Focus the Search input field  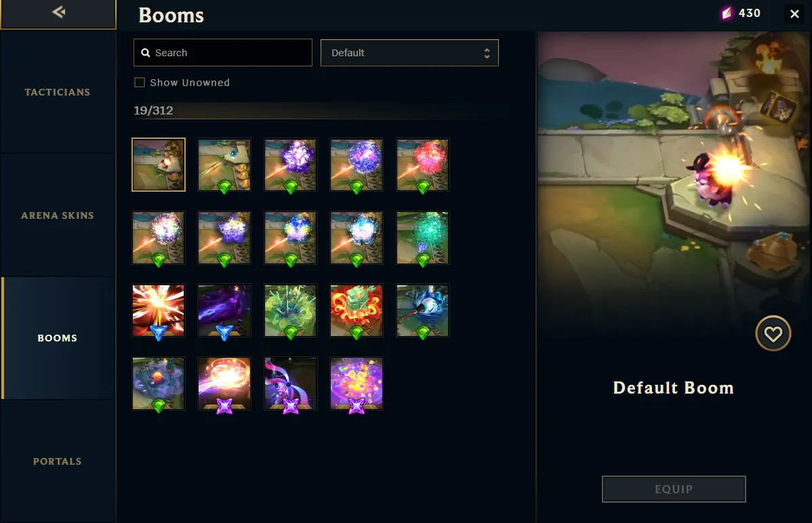point(223,53)
